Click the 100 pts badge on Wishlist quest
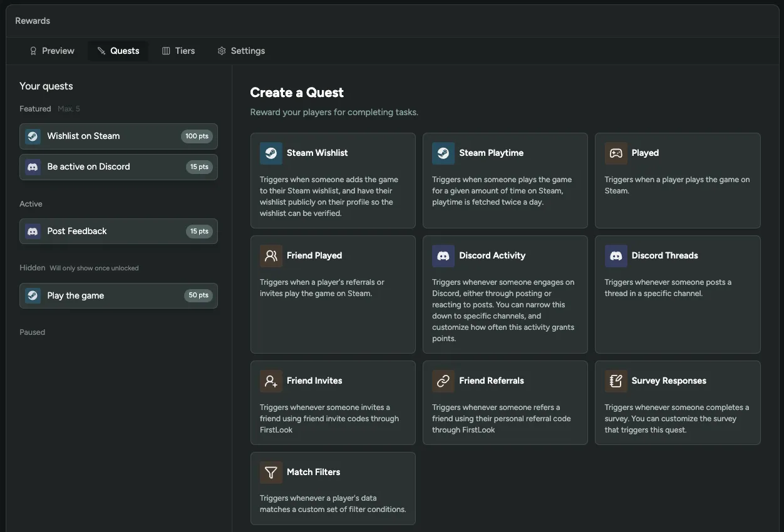 (197, 136)
